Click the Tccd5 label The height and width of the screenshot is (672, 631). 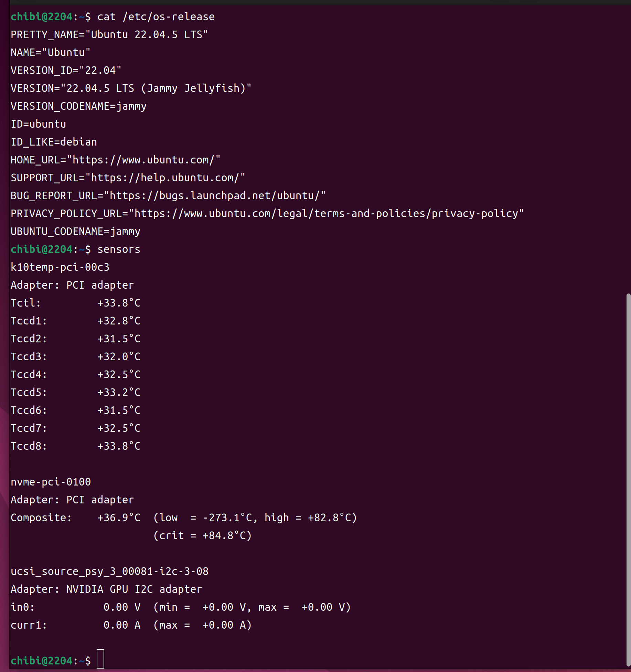[29, 393]
